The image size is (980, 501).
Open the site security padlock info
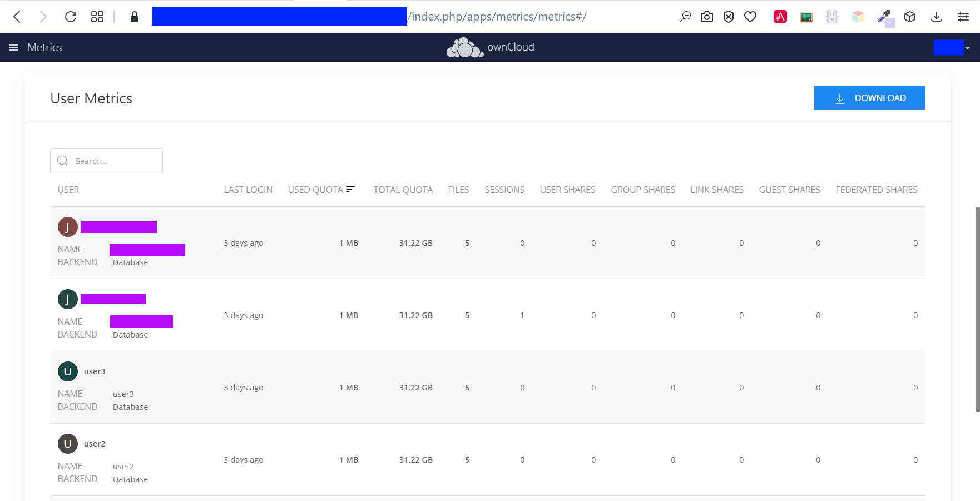[x=134, y=17]
